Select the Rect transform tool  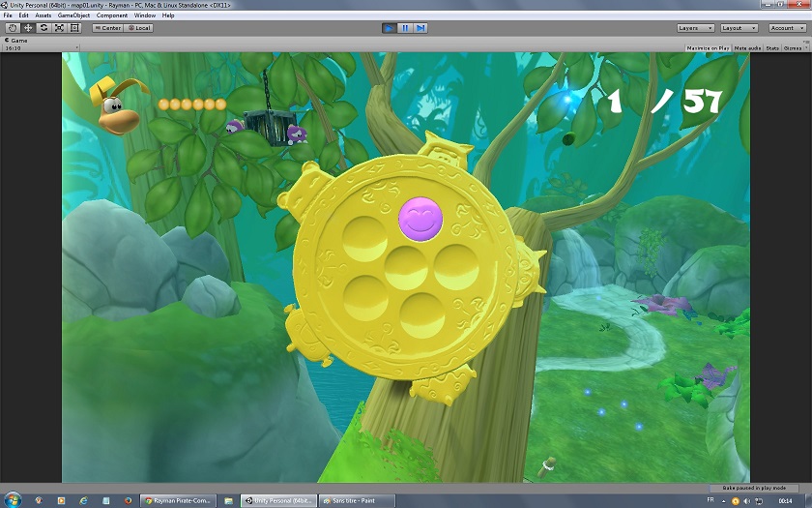pos(74,28)
